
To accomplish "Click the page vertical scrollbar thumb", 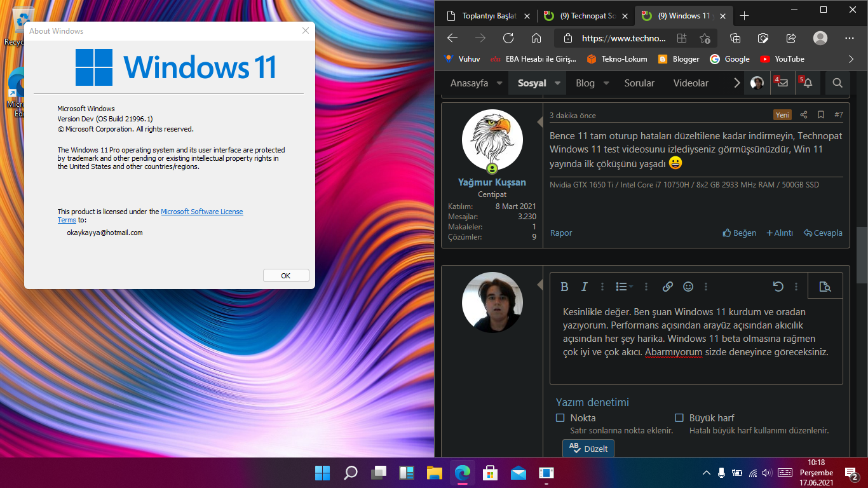I will pos(862,254).
